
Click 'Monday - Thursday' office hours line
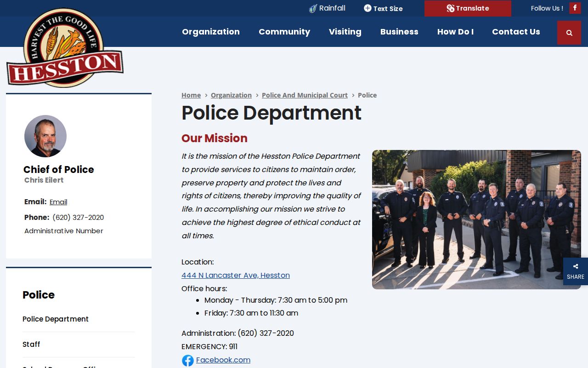tap(276, 300)
